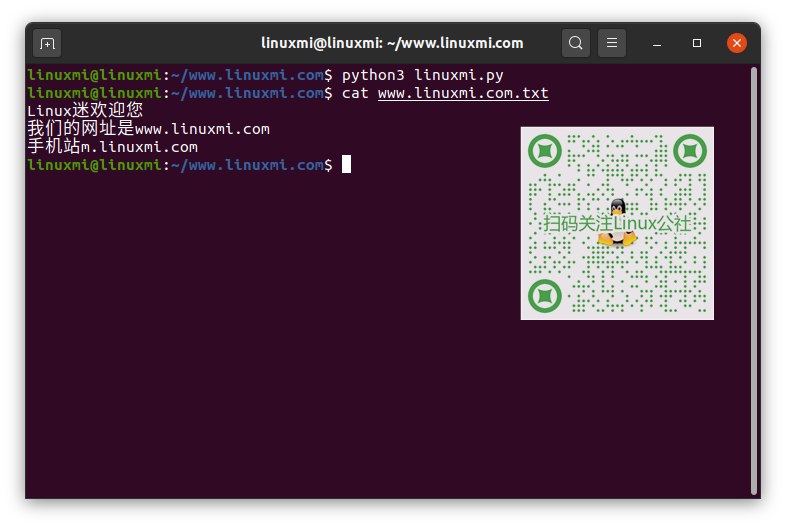
Task: Click the python3 linuxmi.py command text
Action: coord(422,75)
